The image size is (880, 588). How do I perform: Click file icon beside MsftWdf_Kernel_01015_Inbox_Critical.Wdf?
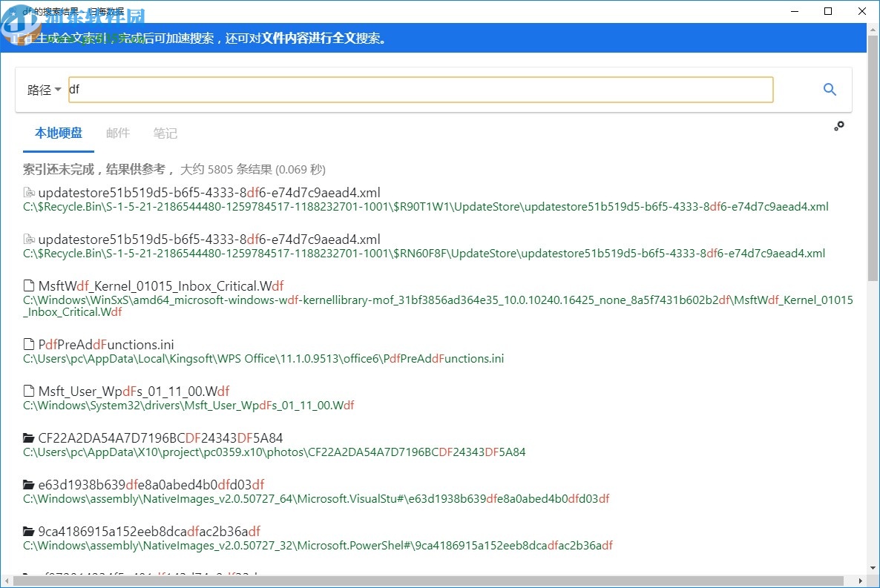tap(29, 285)
